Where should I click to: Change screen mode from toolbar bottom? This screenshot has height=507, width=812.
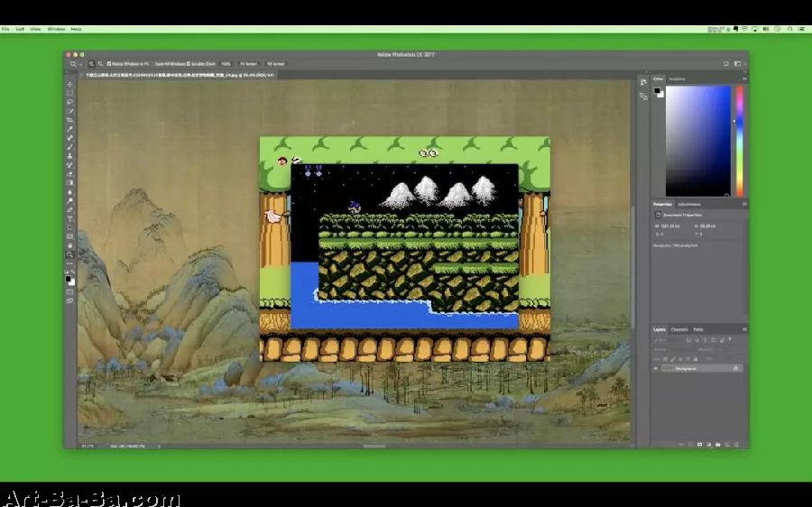pyautogui.click(x=69, y=301)
